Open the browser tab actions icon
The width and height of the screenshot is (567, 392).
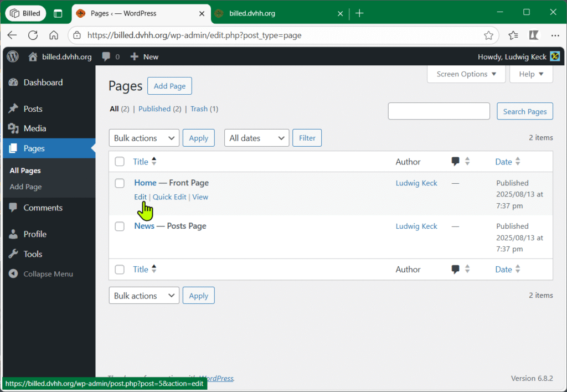coord(58,13)
